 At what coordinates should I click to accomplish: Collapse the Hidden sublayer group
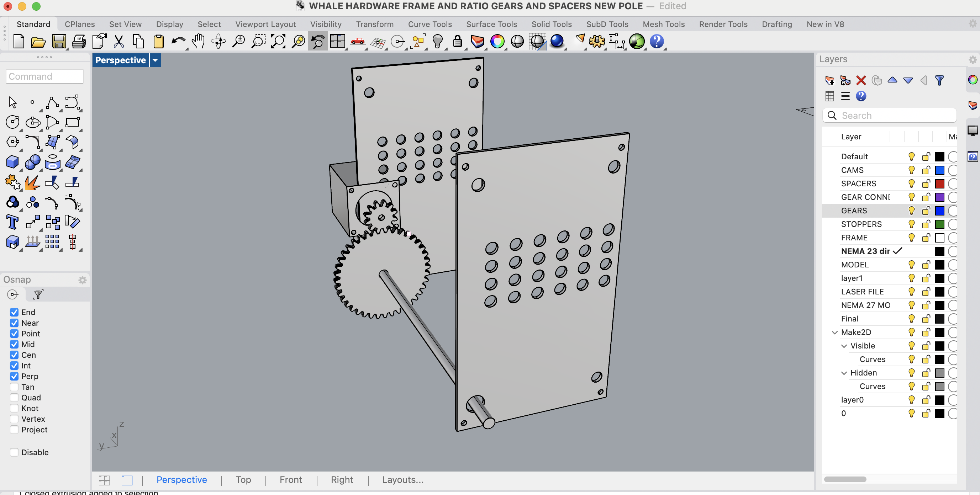tap(844, 373)
